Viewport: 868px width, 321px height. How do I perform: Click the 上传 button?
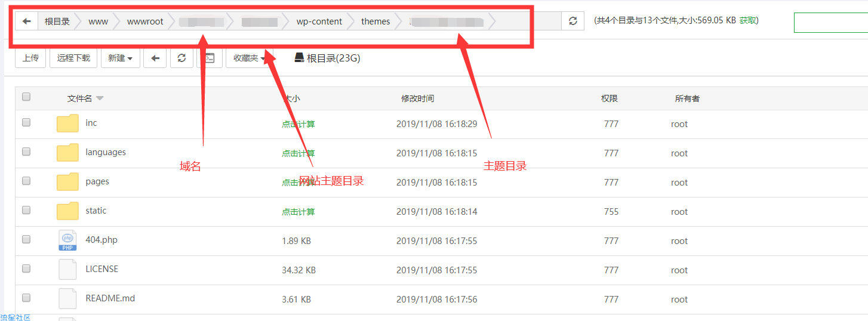pos(30,58)
